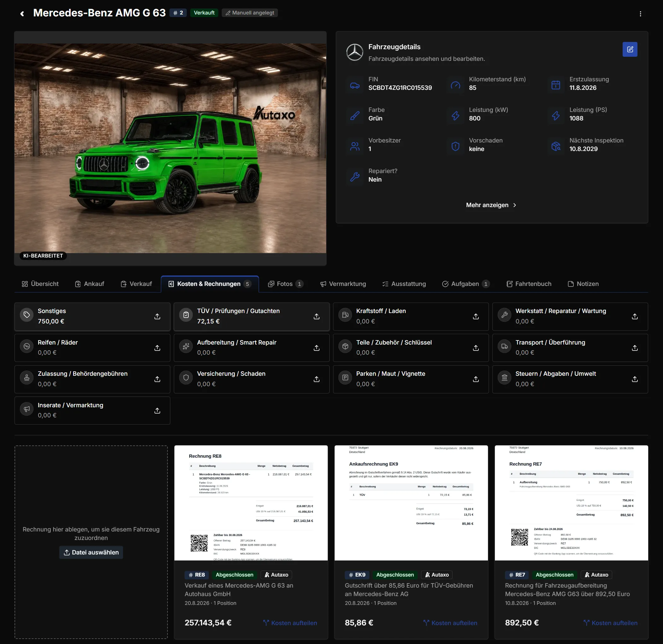Screen dimensions: 663x644
Task: Click the Datei auswählen button
Action: [x=91, y=552]
